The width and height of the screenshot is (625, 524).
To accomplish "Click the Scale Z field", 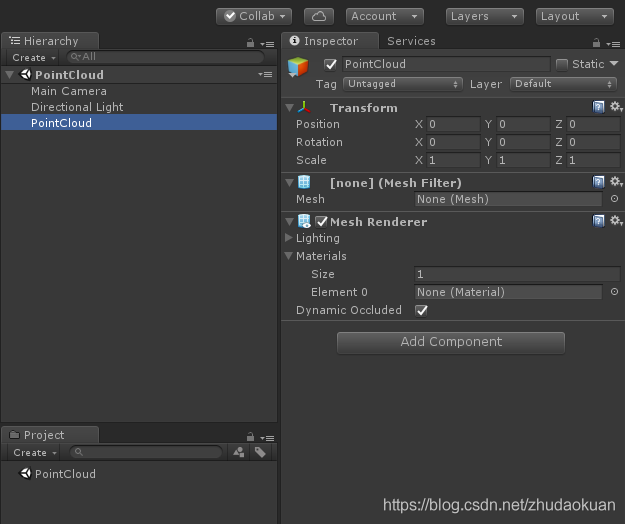I will pos(593,160).
